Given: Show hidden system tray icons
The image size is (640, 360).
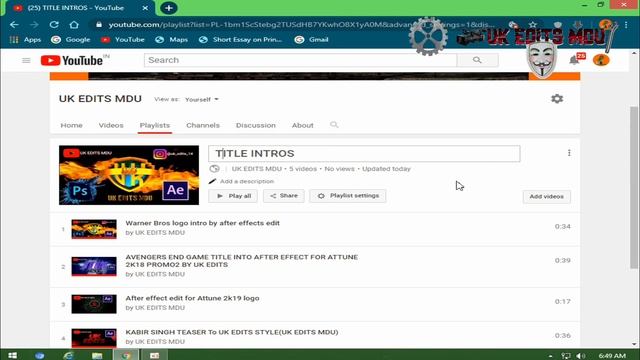Looking at the screenshot, I should pos(550,356).
